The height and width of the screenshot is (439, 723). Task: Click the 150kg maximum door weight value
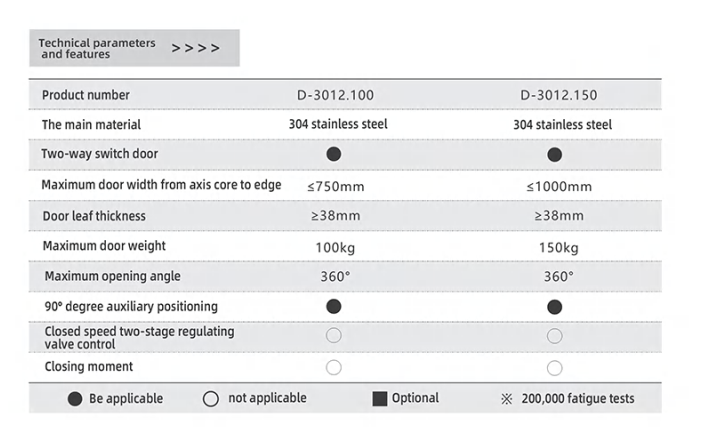point(558,246)
